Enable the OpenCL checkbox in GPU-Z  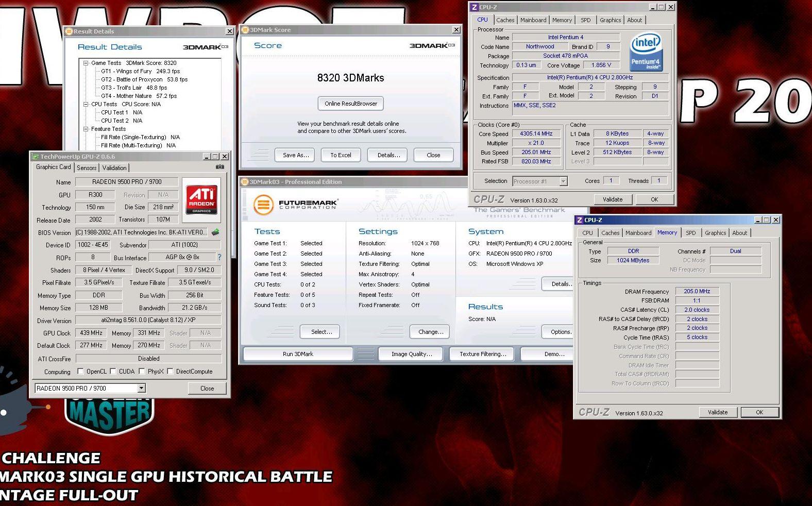(x=80, y=371)
